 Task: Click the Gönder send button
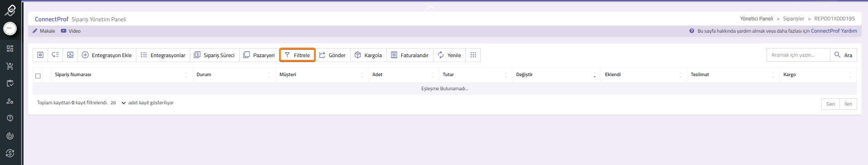click(x=333, y=55)
